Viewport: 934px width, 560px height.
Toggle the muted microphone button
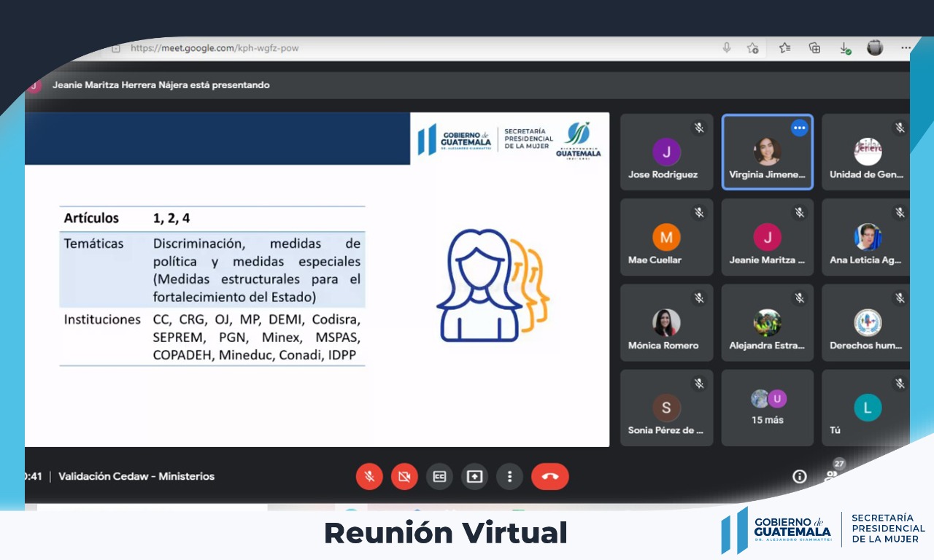point(369,476)
